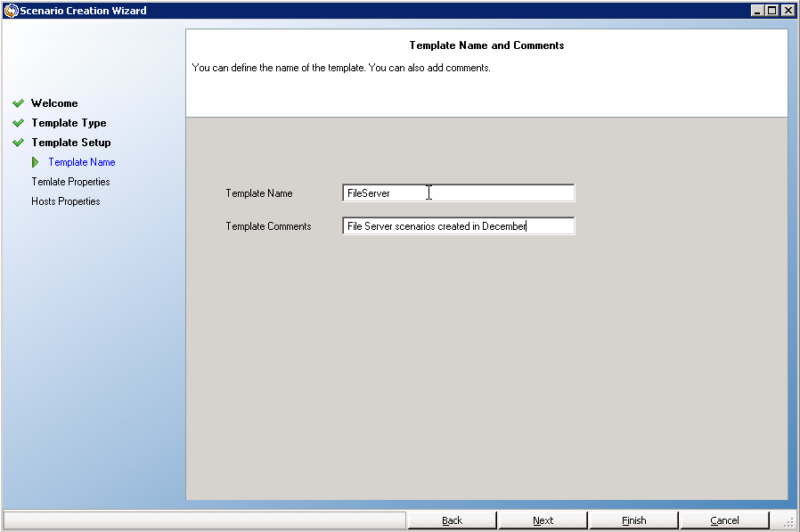Click the green checkmark beside Template Type
The image size is (800, 532).
[19, 123]
